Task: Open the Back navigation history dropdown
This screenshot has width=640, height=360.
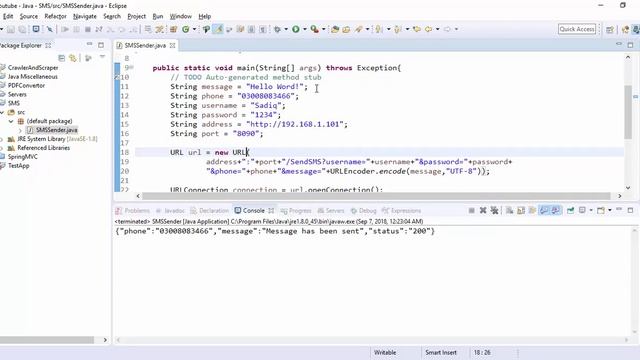Action: tap(437, 29)
